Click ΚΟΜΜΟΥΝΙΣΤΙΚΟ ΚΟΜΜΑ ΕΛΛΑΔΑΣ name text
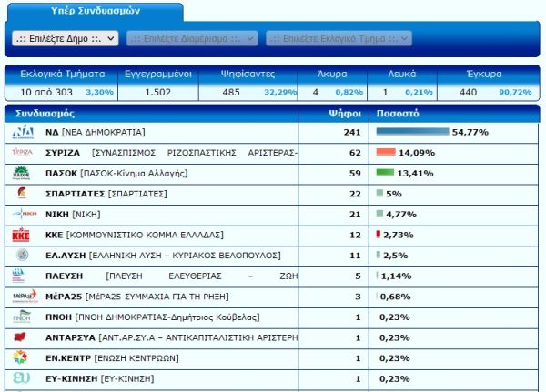546x392 pixels. pos(145,235)
